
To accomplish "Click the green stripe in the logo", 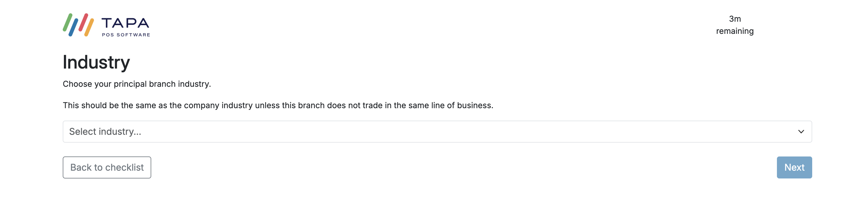I will pos(67,22).
